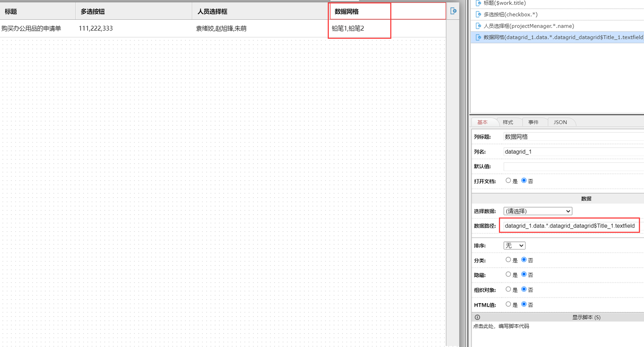Open the 选择数据 dropdown
This screenshot has height=347, width=644.
(x=538, y=211)
